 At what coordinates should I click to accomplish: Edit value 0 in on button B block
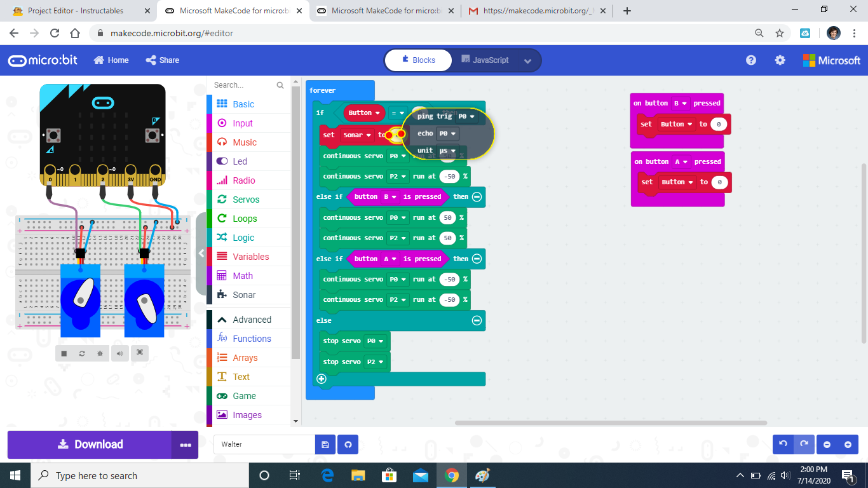coord(719,124)
